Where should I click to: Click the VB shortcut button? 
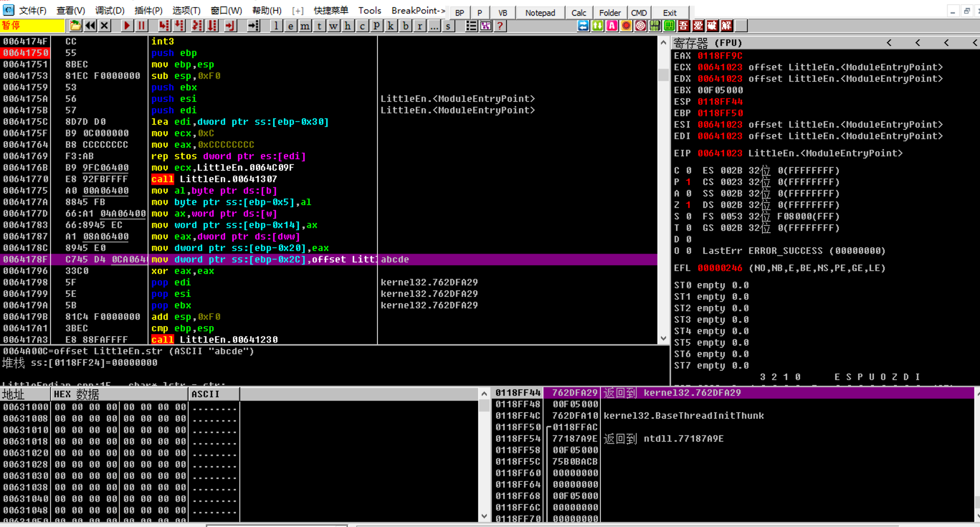[503, 13]
